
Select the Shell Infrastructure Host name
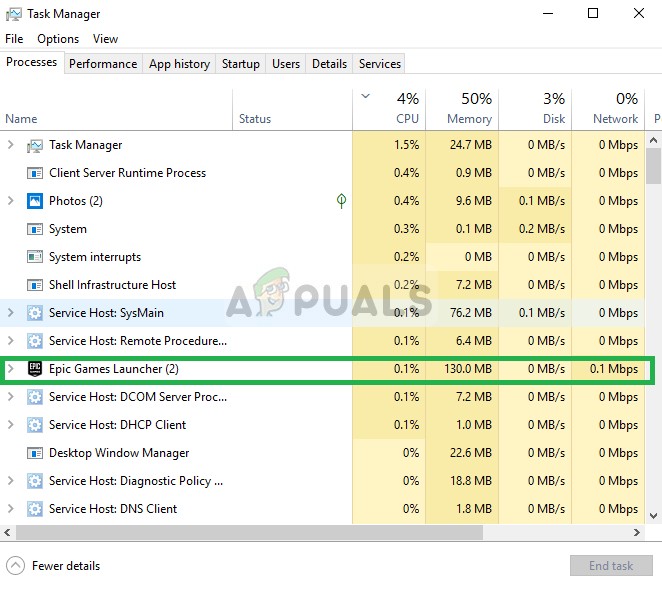[112, 285]
